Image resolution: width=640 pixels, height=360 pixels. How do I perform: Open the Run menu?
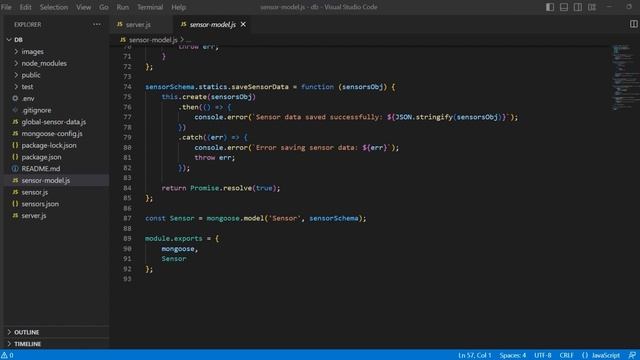pos(122,7)
